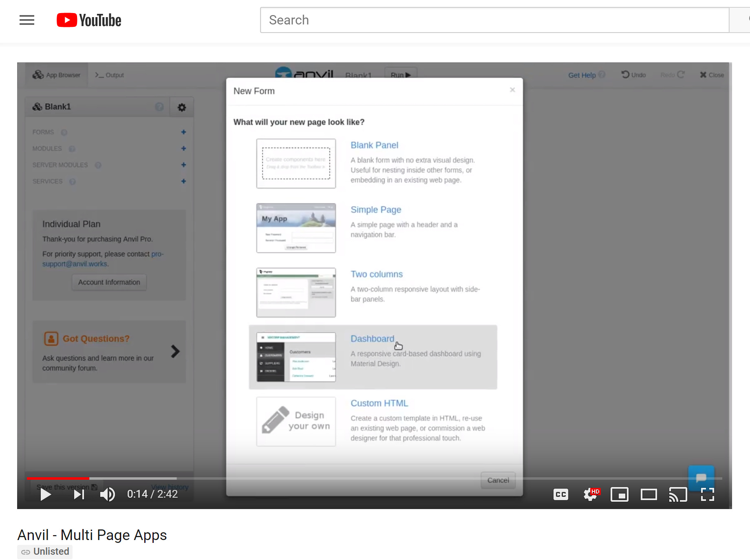750x560 pixels.
Task: Click the Unlisted badge below title
Action: point(45,551)
